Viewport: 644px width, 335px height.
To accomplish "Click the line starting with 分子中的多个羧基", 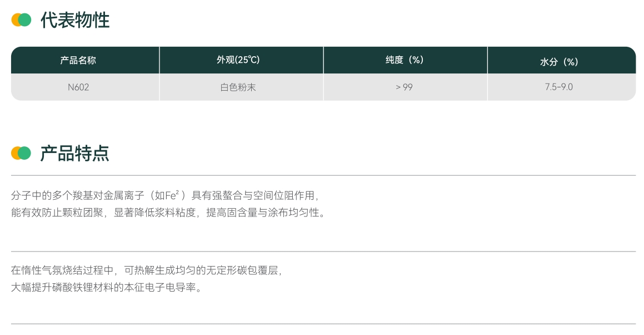I will tap(165, 195).
